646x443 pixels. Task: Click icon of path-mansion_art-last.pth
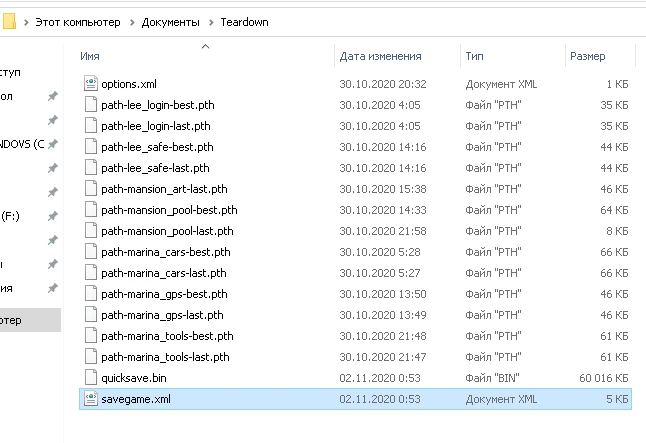tap(91, 189)
